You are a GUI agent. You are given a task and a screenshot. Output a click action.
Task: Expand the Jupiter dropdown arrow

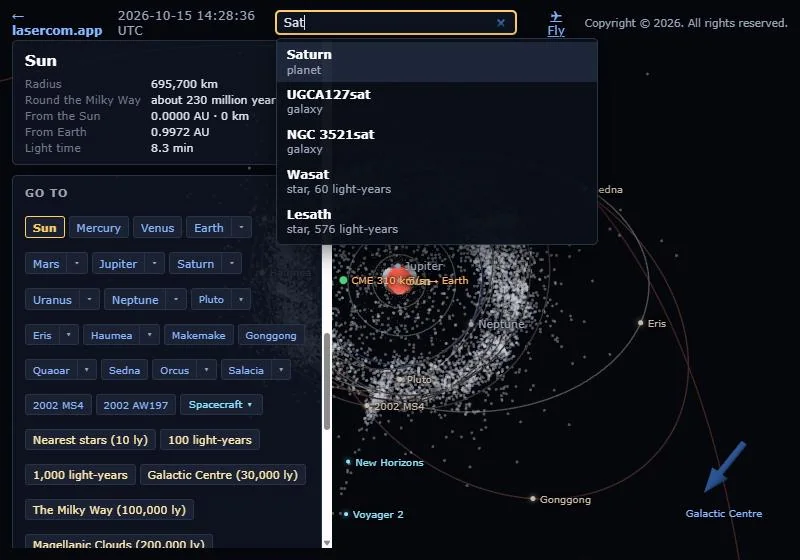(154, 264)
